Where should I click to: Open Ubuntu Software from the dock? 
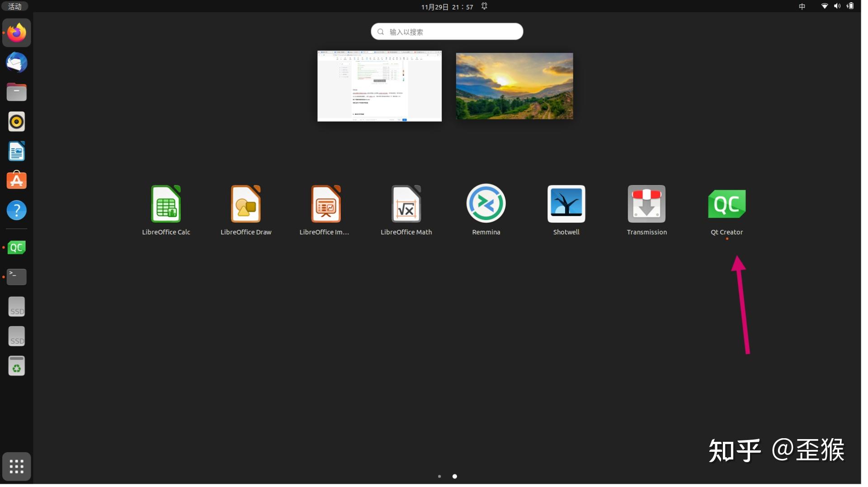click(x=17, y=180)
